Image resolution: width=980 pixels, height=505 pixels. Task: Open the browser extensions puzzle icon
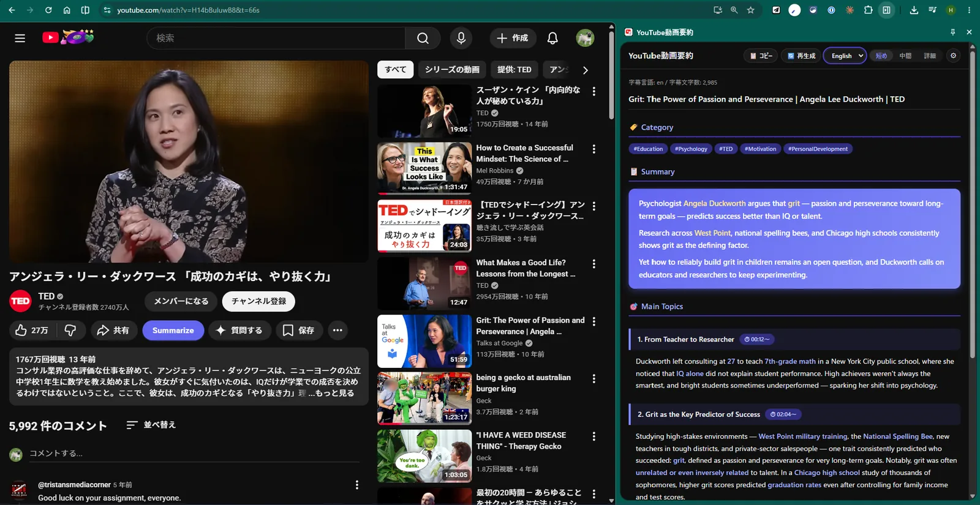pyautogui.click(x=868, y=10)
